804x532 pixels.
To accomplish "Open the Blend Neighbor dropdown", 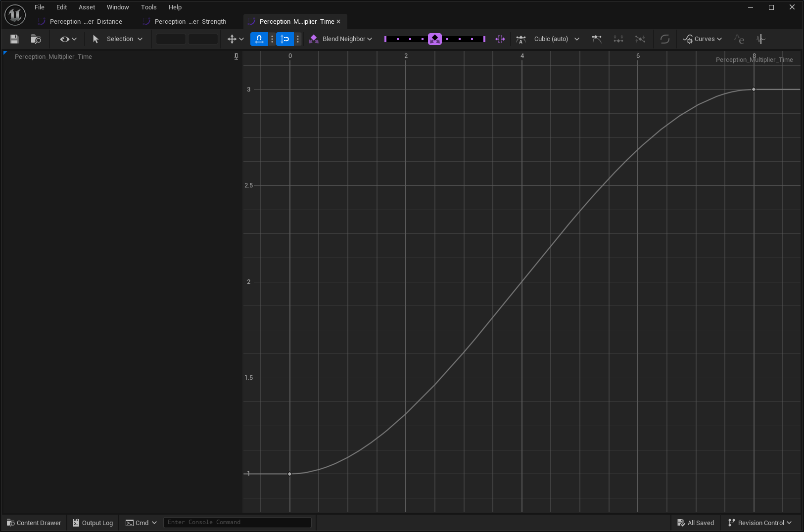I will coord(341,39).
